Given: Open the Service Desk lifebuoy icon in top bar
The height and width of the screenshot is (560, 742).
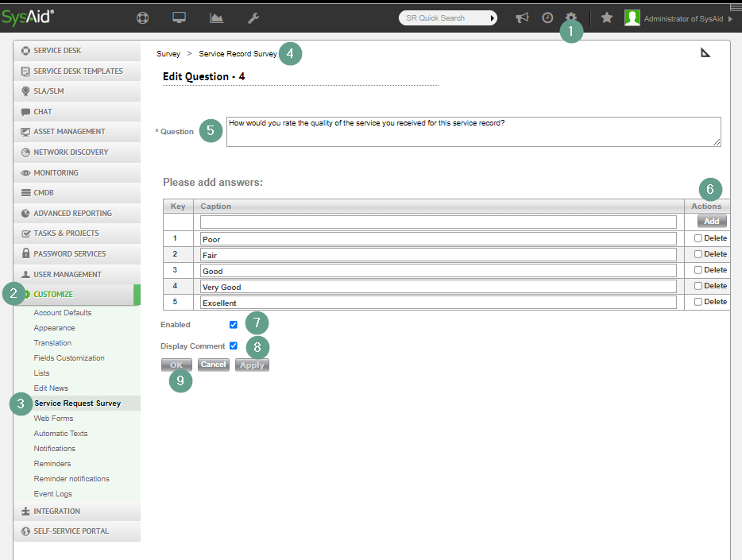Looking at the screenshot, I should click(x=142, y=18).
